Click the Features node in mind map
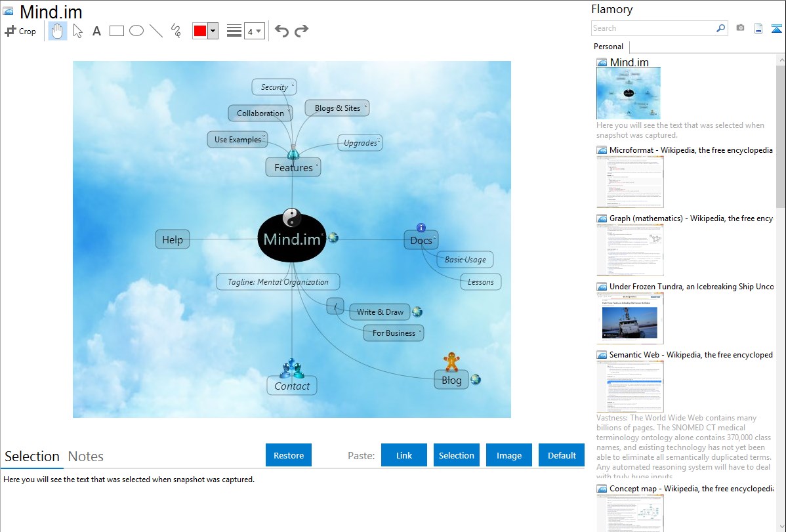 (x=293, y=167)
